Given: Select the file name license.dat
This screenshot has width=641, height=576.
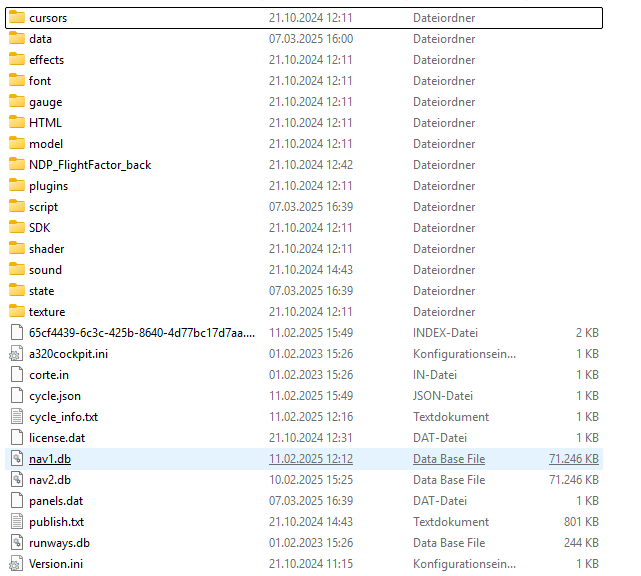Looking at the screenshot, I should pos(57,438).
